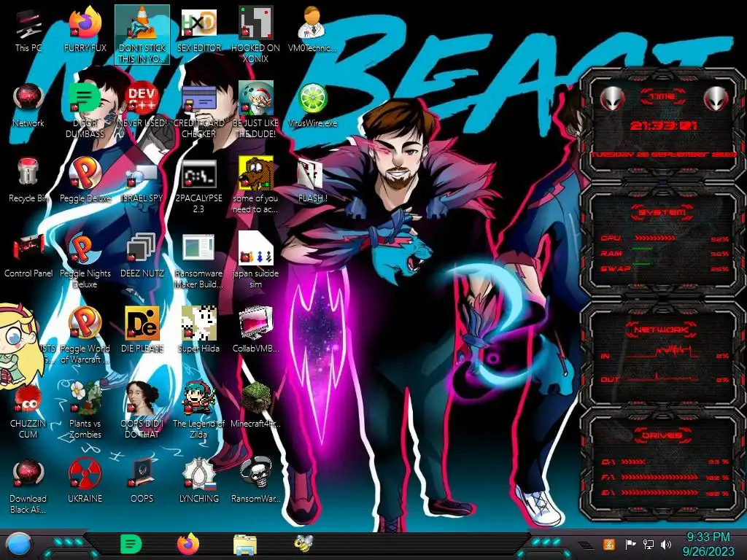The image size is (747, 560).
Task: Open the dog icon labeled some of you need
Action: pos(255,186)
